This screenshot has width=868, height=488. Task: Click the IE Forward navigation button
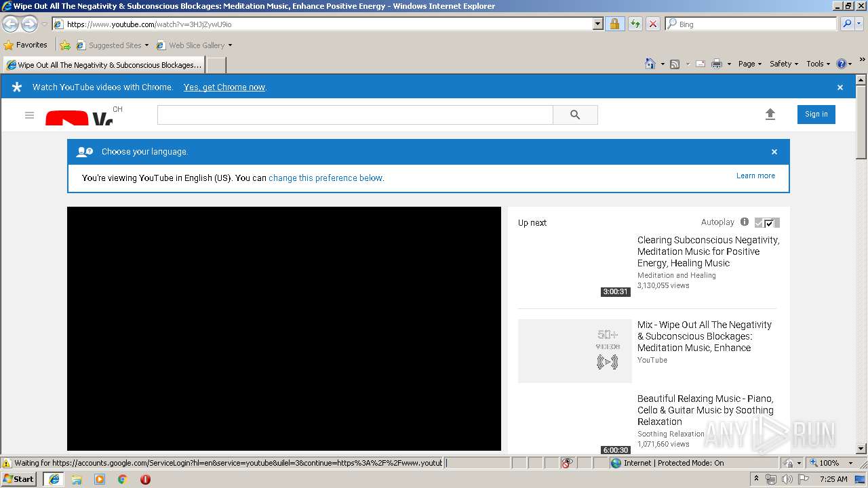[x=29, y=24]
